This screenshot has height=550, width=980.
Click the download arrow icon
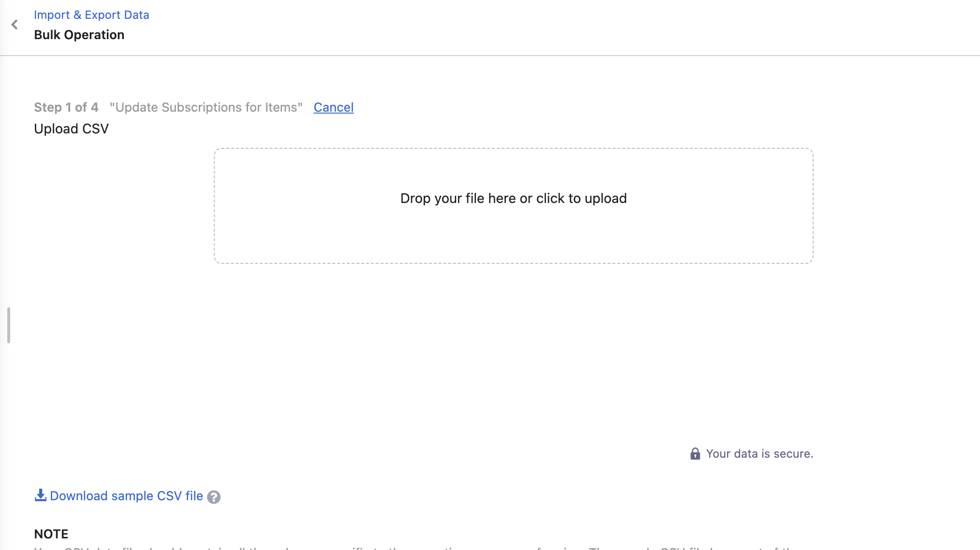(40, 495)
